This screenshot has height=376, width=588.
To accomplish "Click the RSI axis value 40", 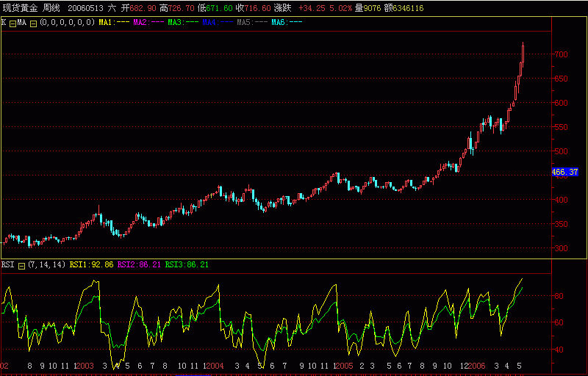I will click(559, 350).
